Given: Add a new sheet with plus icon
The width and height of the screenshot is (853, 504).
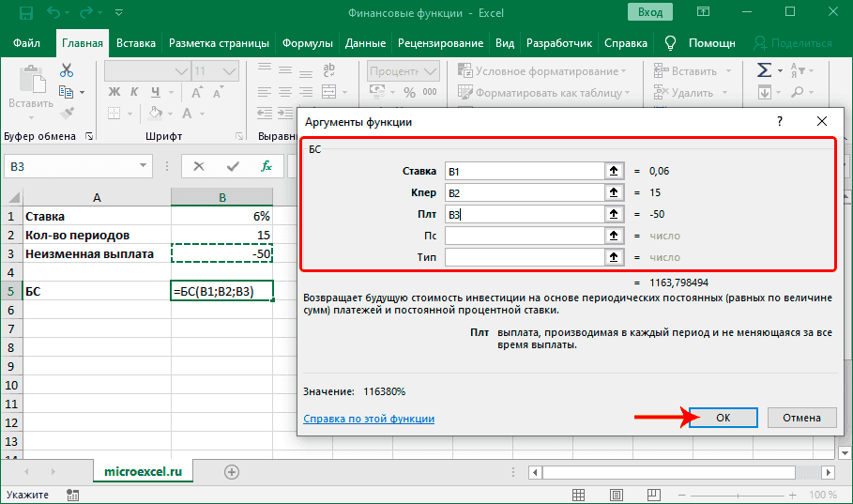Looking at the screenshot, I should tap(232, 471).
